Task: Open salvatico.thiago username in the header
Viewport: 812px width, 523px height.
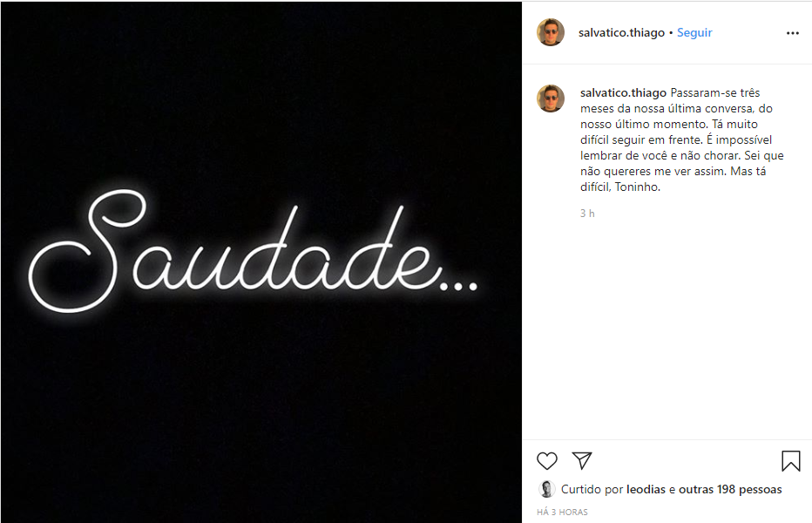Action: tap(621, 32)
